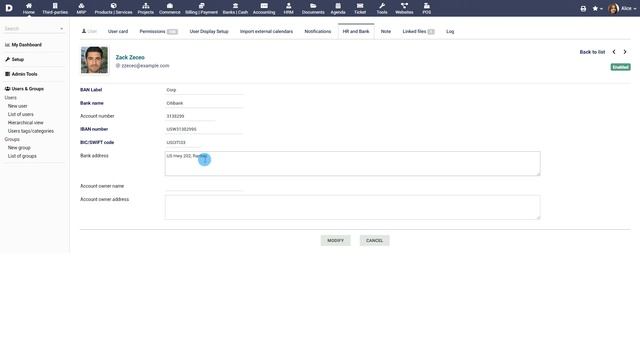Click the Bank address text area

(x=353, y=164)
